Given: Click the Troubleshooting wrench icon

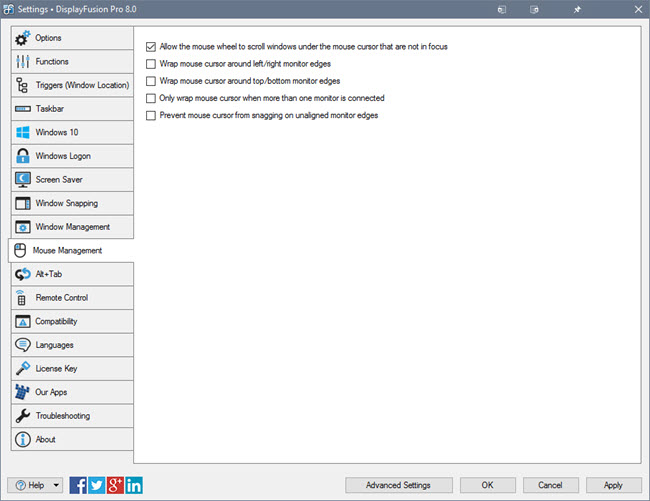Looking at the screenshot, I should click(23, 416).
